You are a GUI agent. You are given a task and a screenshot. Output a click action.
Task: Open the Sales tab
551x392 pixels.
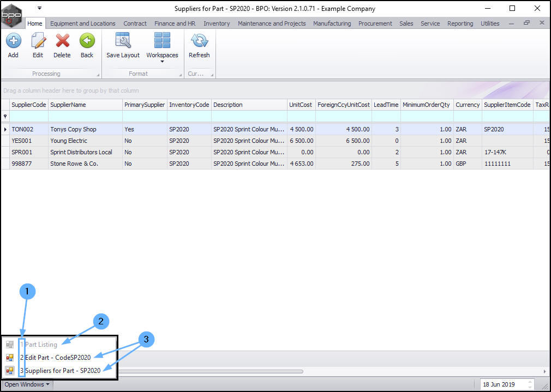click(x=406, y=23)
